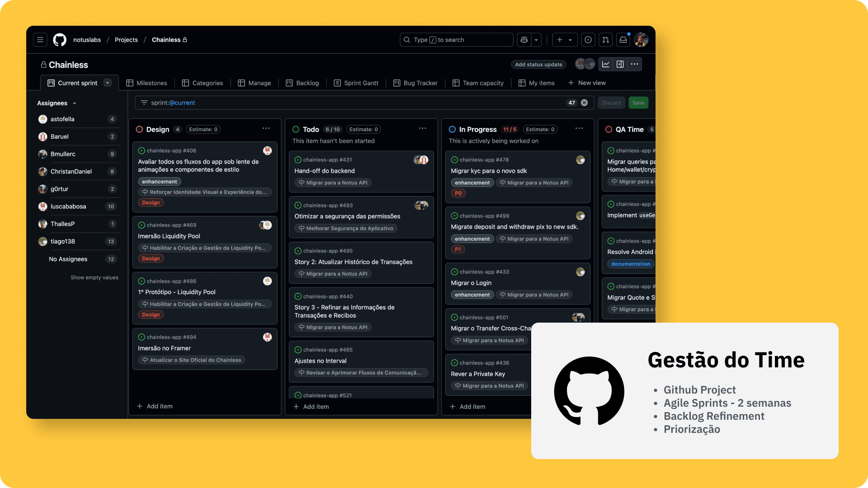868x488 pixels.
Task: Click open status icon on issue #495
Action: click(298, 251)
